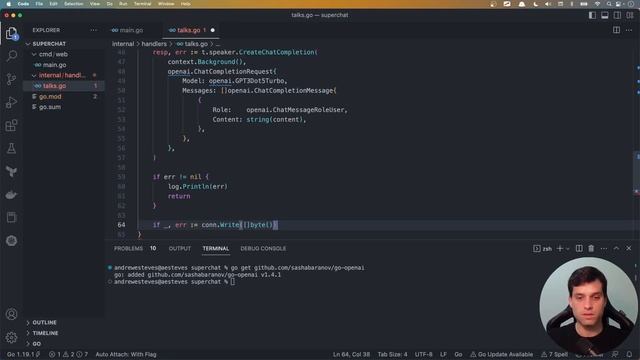Viewport: 640px width, 360px height.
Task: Close talks.go tab via unsaved dot
Action: click(x=213, y=30)
